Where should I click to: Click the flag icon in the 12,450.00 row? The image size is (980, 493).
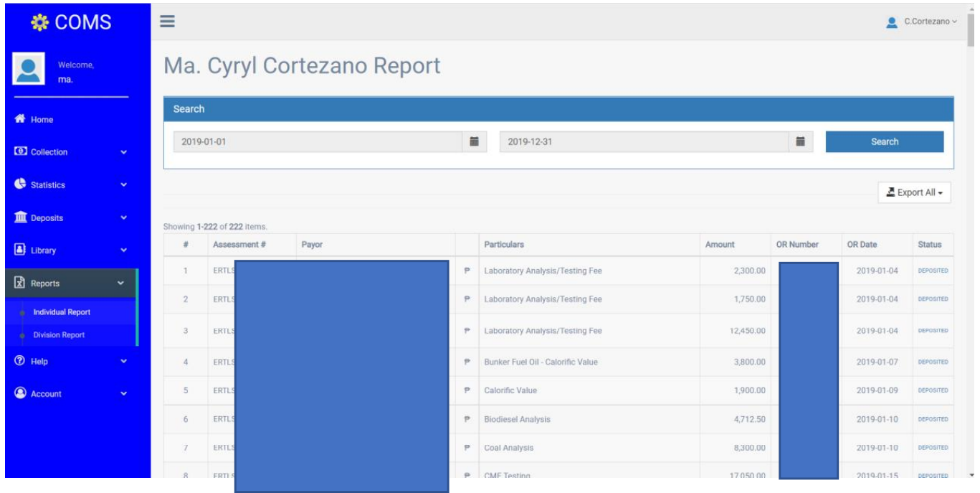[x=467, y=331]
